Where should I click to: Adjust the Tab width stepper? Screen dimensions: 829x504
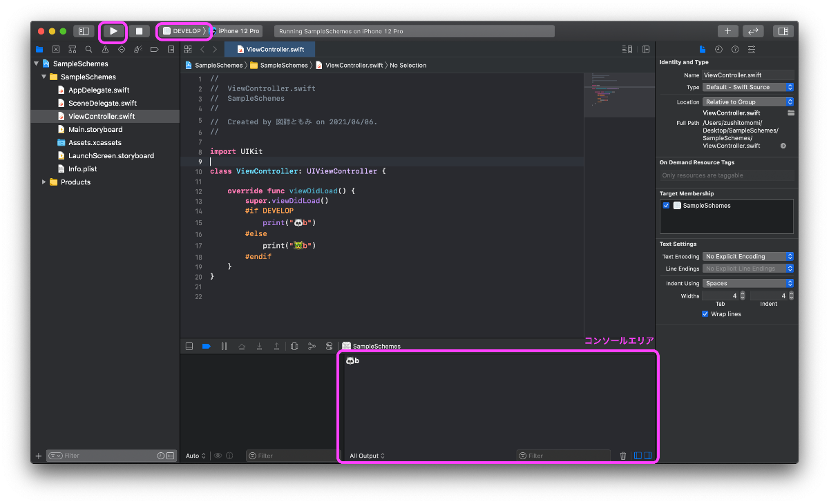pyautogui.click(x=743, y=295)
